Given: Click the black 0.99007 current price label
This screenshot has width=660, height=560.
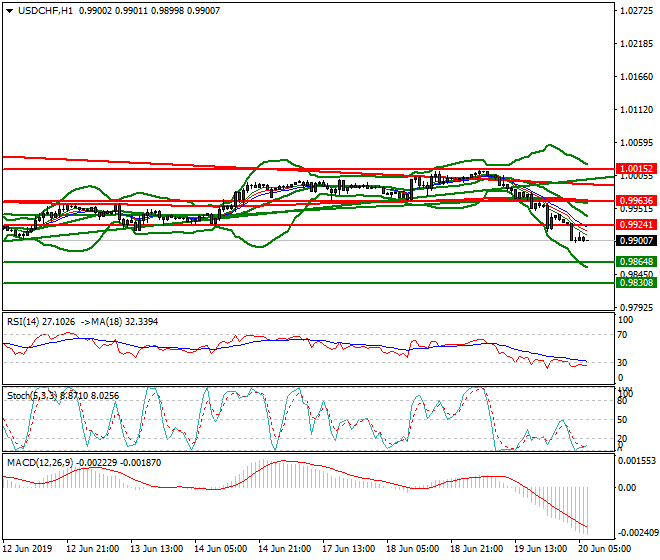Looking at the screenshot, I should (636, 241).
